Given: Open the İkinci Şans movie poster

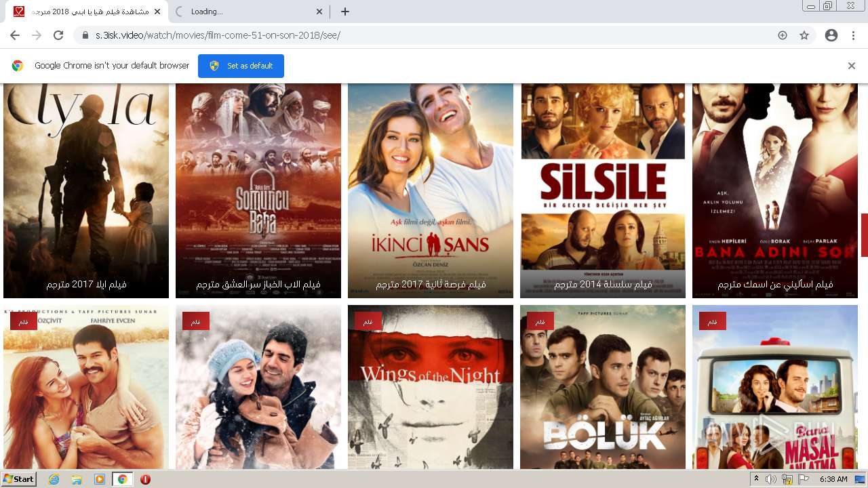Looking at the screenshot, I should [x=431, y=190].
